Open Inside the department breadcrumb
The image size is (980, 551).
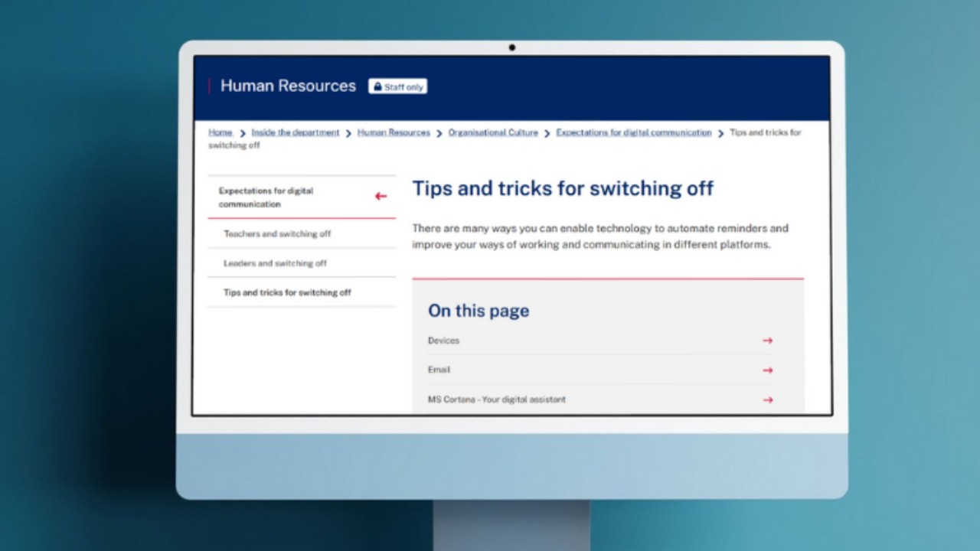pyautogui.click(x=296, y=132)
